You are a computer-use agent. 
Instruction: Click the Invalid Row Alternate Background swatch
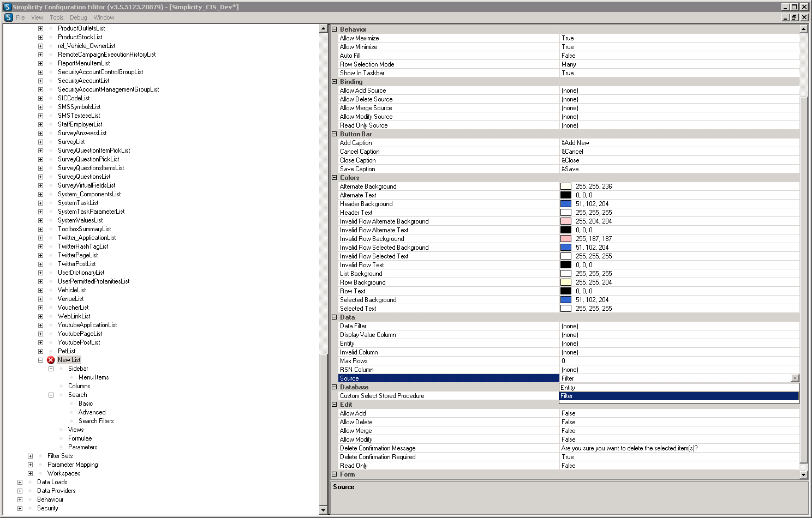pyautogui.click(x=566, y=221)
